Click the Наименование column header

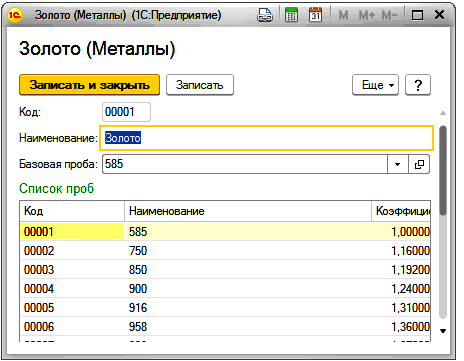(248, 211)
